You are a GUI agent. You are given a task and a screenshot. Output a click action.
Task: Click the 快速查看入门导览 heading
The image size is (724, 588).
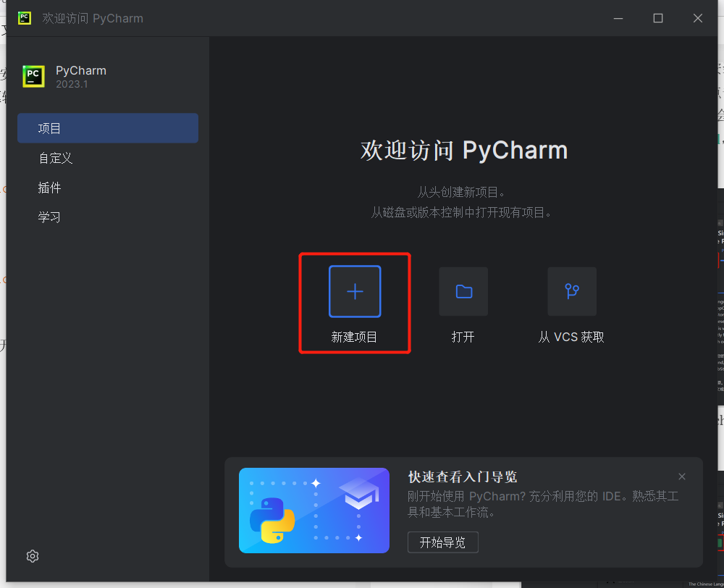coord(463,476)
